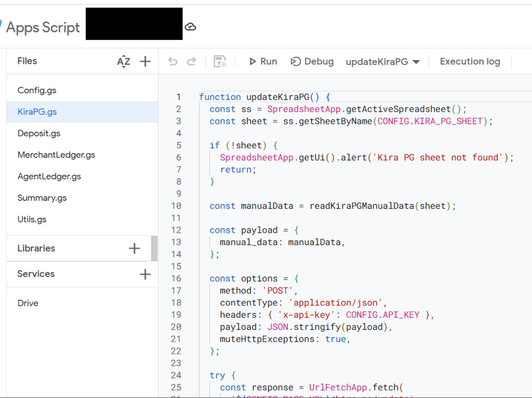Run the selected function

click(263, 61)
